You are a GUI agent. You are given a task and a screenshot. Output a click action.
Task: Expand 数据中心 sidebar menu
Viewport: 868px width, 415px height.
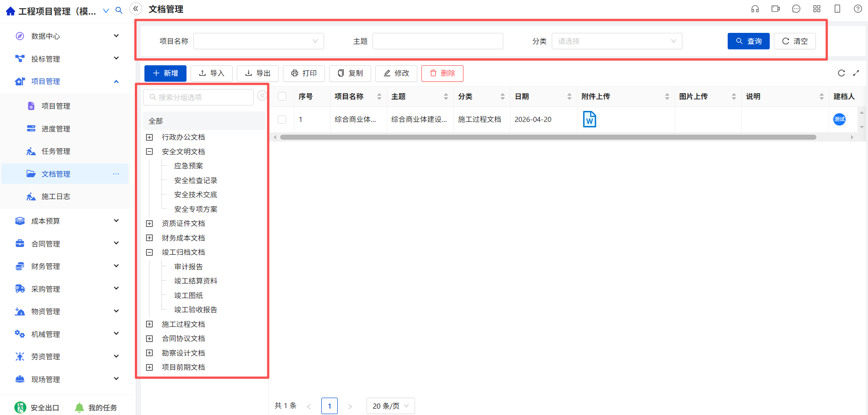pos(67,36)
